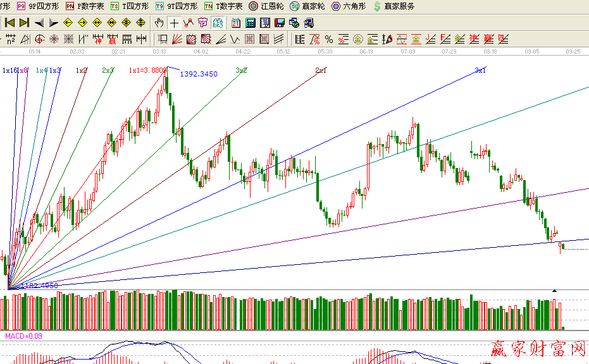Jump to the last bar using the skip-to-end arrow
Image resolution: width=589 pixels, height=364 pixels.
point(24,23)
